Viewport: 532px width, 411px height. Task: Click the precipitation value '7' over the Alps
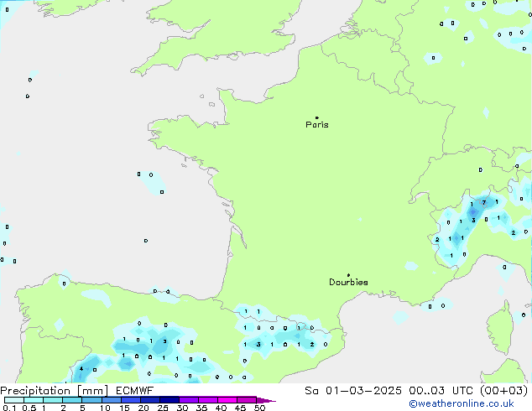484,202
